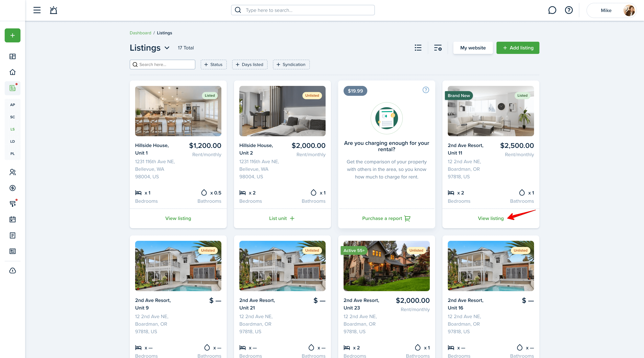Viewport: 644px width, 358px height.
Task: Open the calendar icon in sidebar
Action: coord(13,219)
